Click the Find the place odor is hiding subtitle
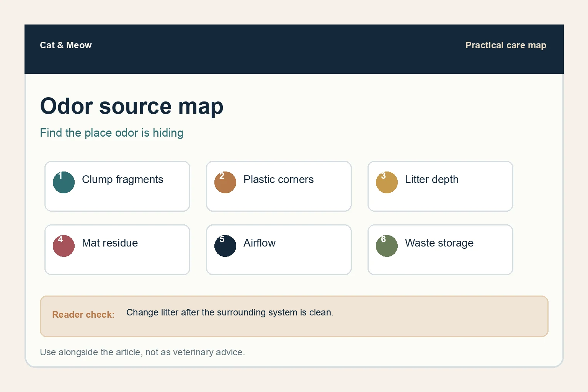588x392 pixels. (x=111, y=133)
